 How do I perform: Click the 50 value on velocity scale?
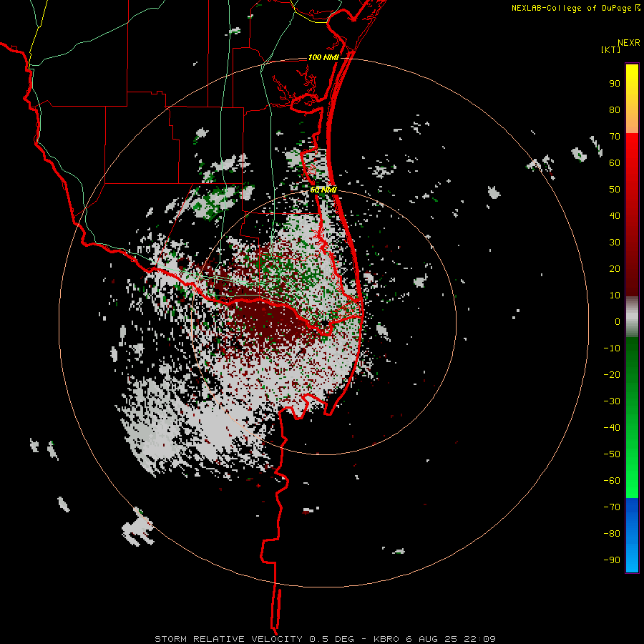point(615,190)
